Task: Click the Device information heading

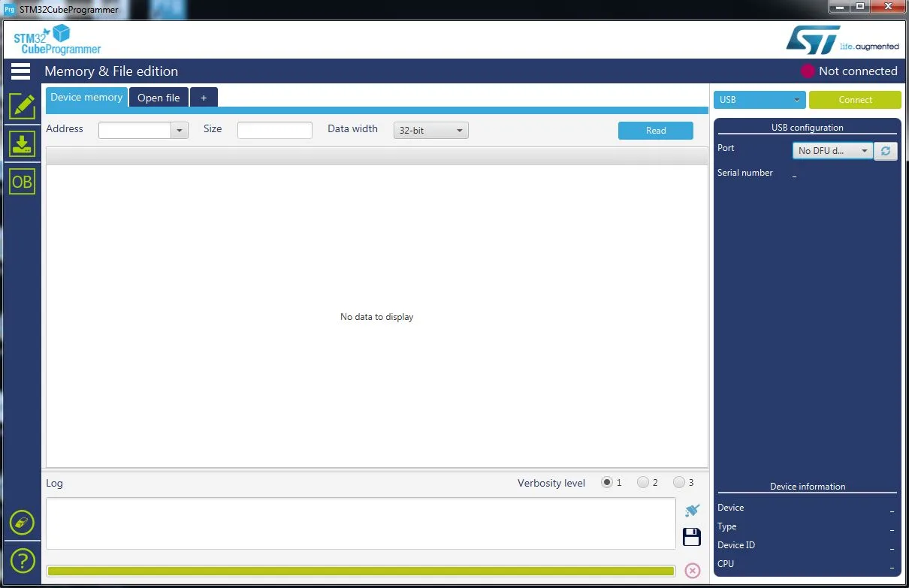Action: pos(808,487)
